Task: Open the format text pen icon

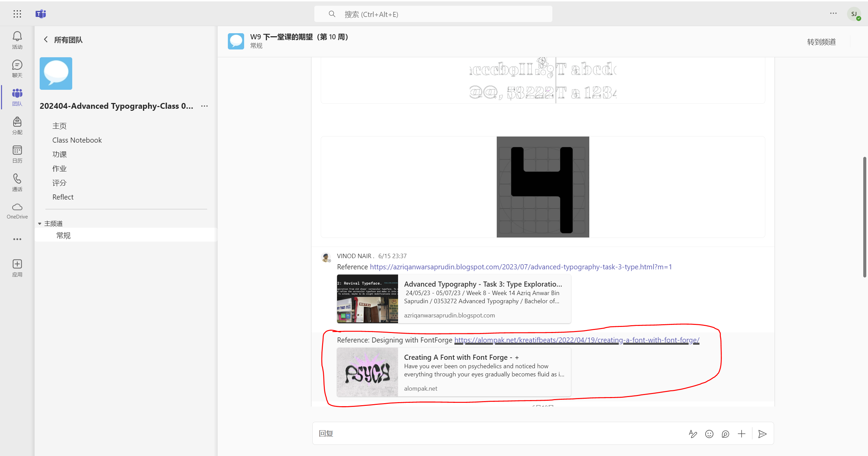Action: (x=693, y=434)
